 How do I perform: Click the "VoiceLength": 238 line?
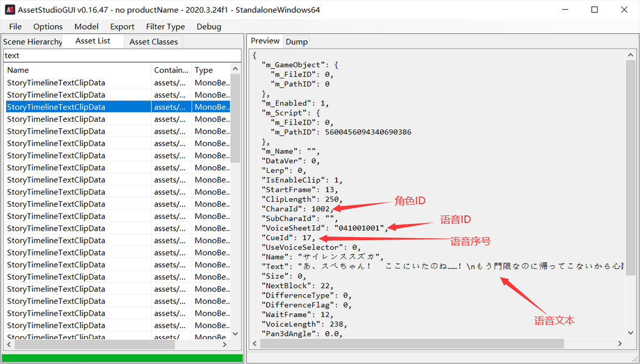[x=304, y=324]
